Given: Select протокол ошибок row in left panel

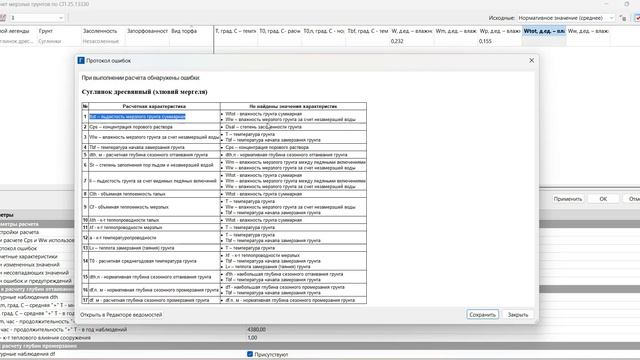Looking at the screenshot, I should point(19,248).
